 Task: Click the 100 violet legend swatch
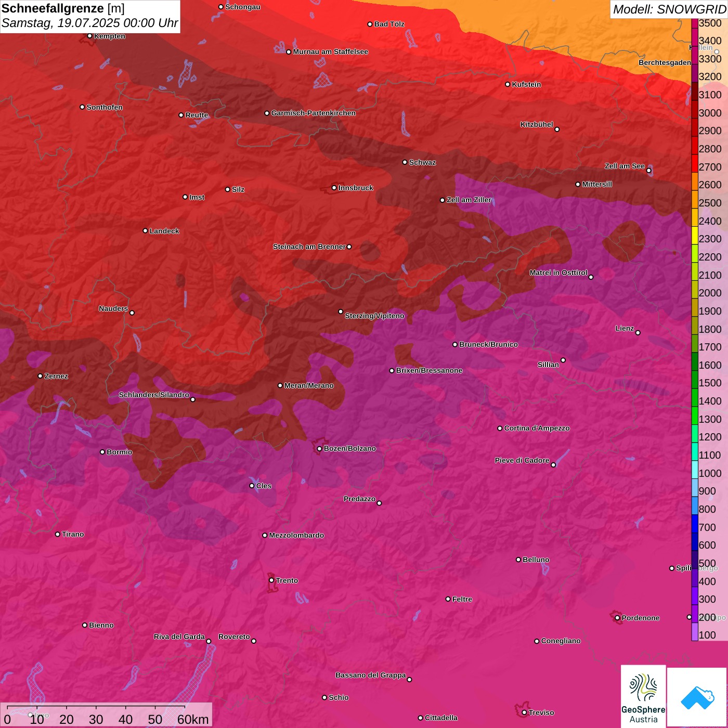point(694,632)
